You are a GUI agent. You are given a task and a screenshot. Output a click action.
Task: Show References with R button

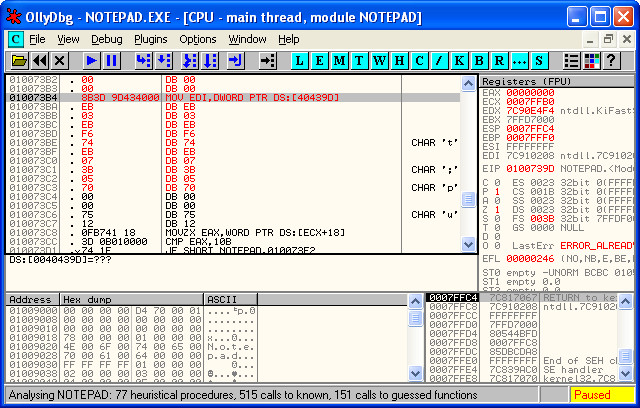pyautogui.click(x=499, y=61)
